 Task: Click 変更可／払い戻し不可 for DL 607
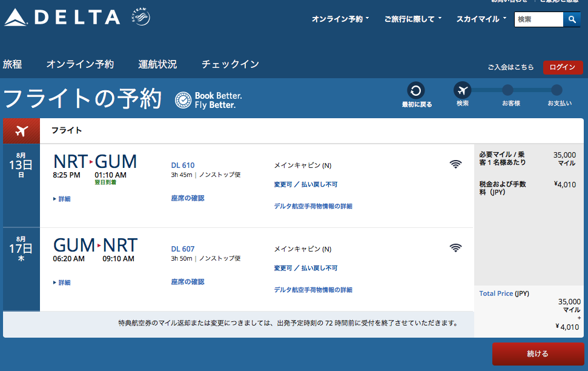(x=306, y=268)
